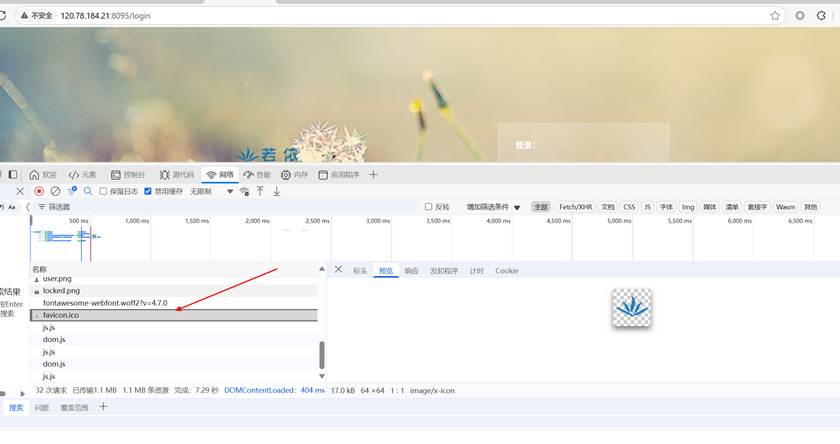Filter requests by 清单 manifest
840x444 pixels.
[x=732, y=207]
